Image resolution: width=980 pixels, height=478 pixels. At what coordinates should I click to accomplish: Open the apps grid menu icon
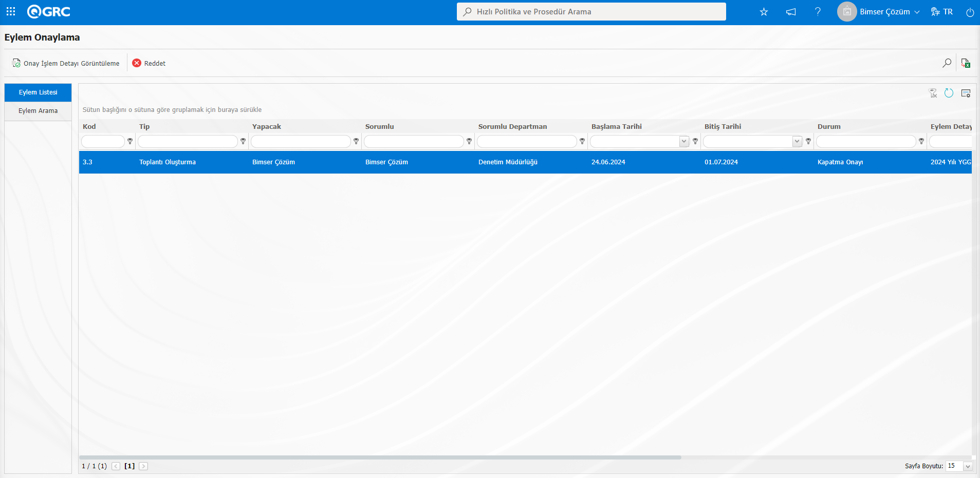click(11, 11)
